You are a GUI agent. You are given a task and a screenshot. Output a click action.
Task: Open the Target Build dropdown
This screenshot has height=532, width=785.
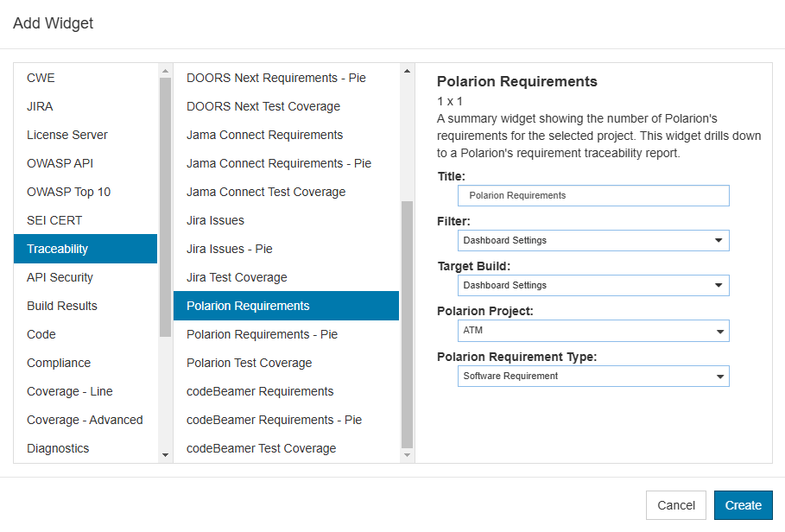[593, 285]
